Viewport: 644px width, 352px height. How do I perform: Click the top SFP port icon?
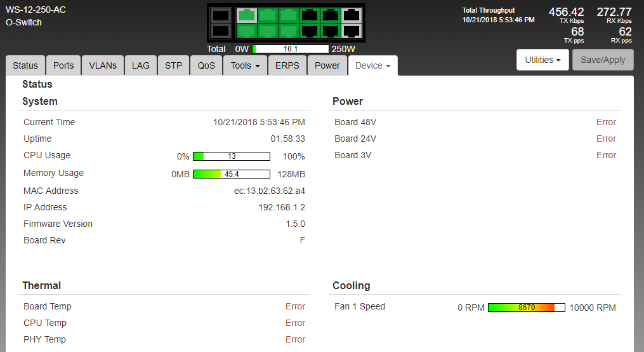(x=220, y=15)
